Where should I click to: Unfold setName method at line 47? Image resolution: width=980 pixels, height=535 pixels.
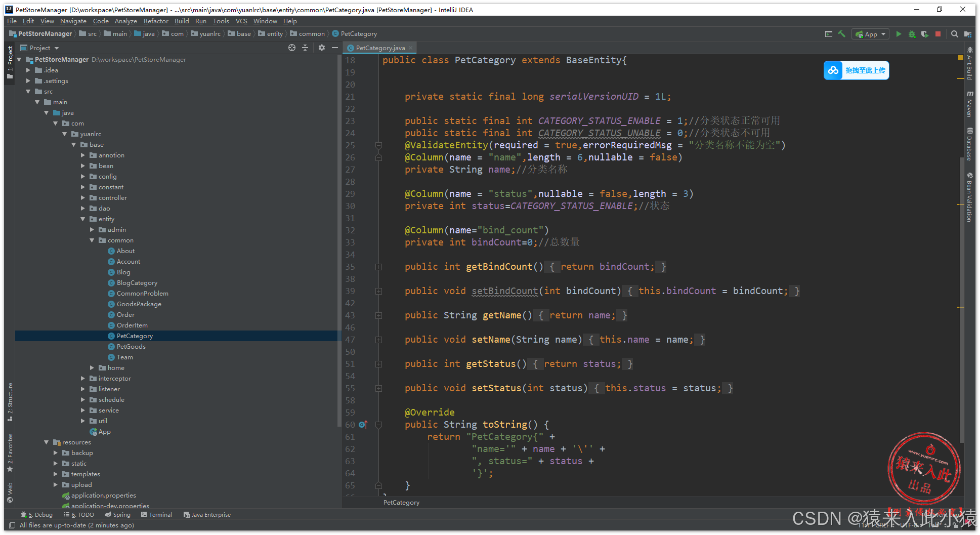pos(378,340)
